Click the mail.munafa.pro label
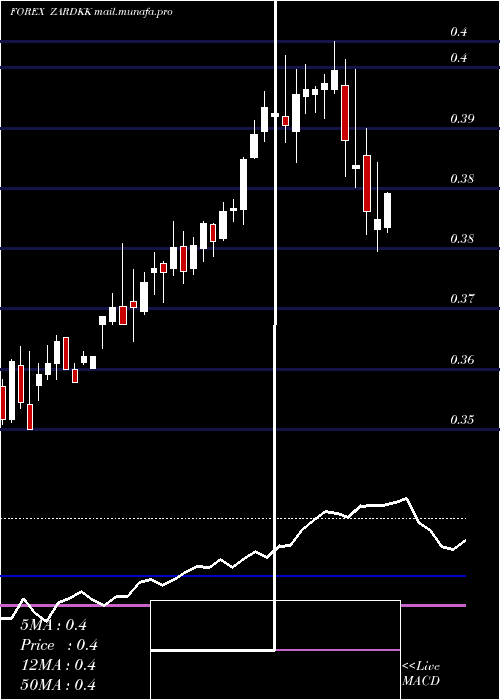The width and height of the screenshot is (500, 700). [x=133, y=12]
